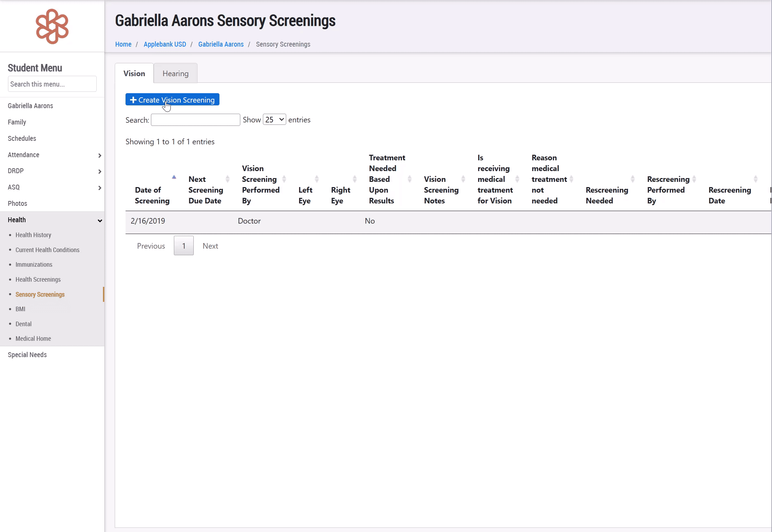Expand the DRDP submenu
Image resolution: width=772 pixels, height=532 pixels.
tap(99, 171)
